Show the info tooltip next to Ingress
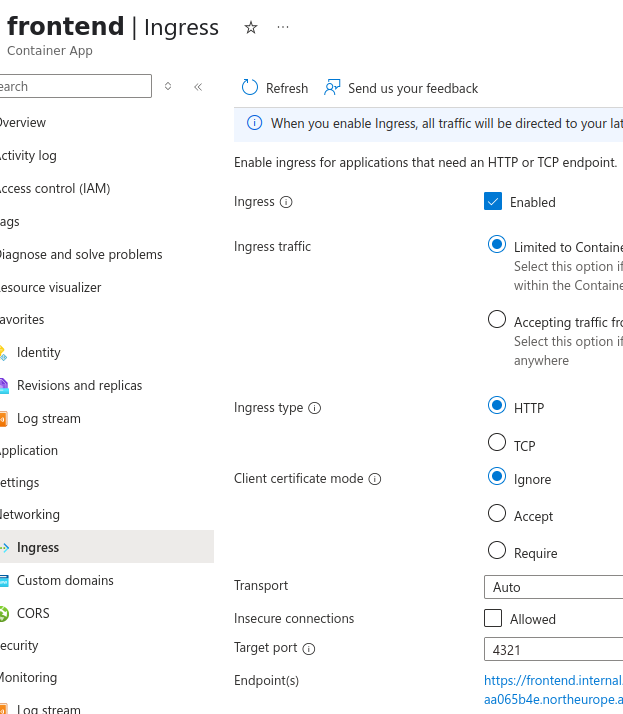 pos(286,202)
